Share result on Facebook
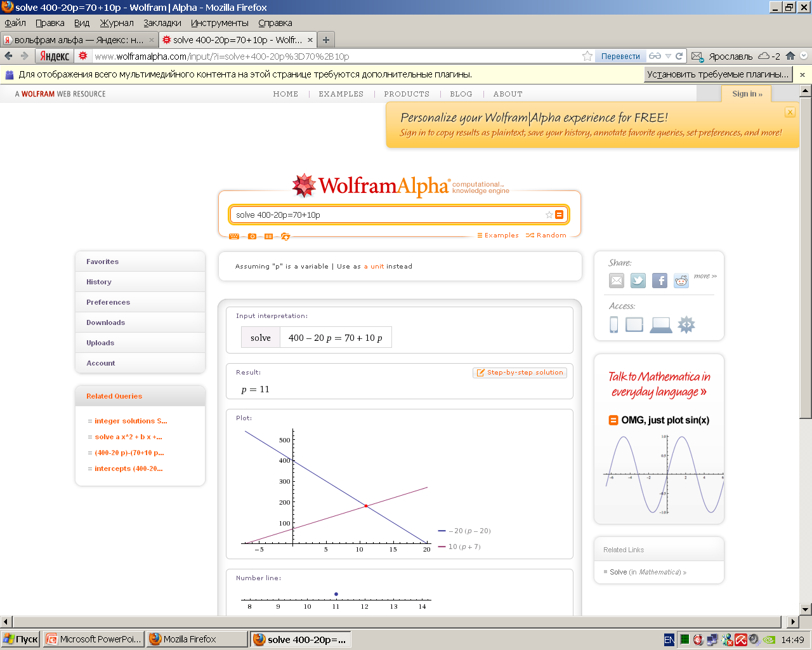 (660, 281)
